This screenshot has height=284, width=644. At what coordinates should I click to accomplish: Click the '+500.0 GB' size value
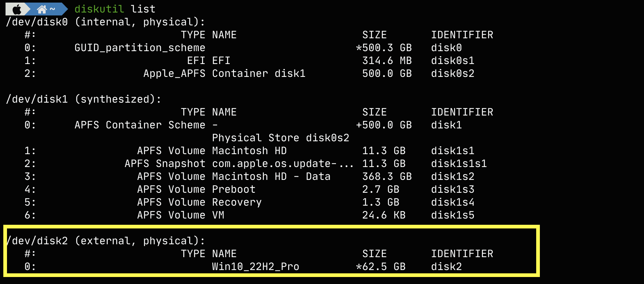click(x=384, y=125)
